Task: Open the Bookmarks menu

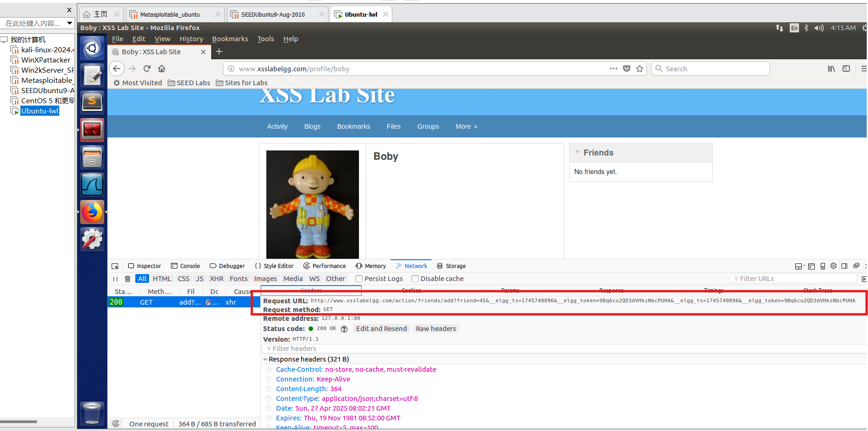Action: (230, 39)
